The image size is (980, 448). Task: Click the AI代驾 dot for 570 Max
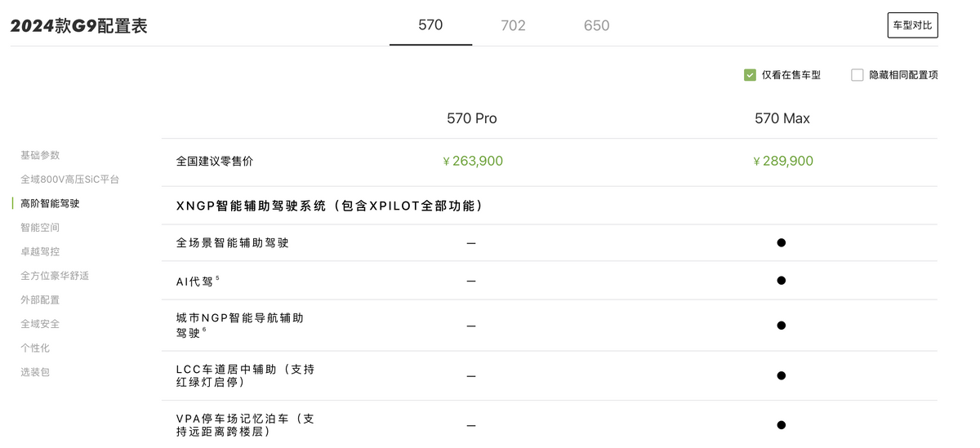pyautogui.click(x=781, y=281)
